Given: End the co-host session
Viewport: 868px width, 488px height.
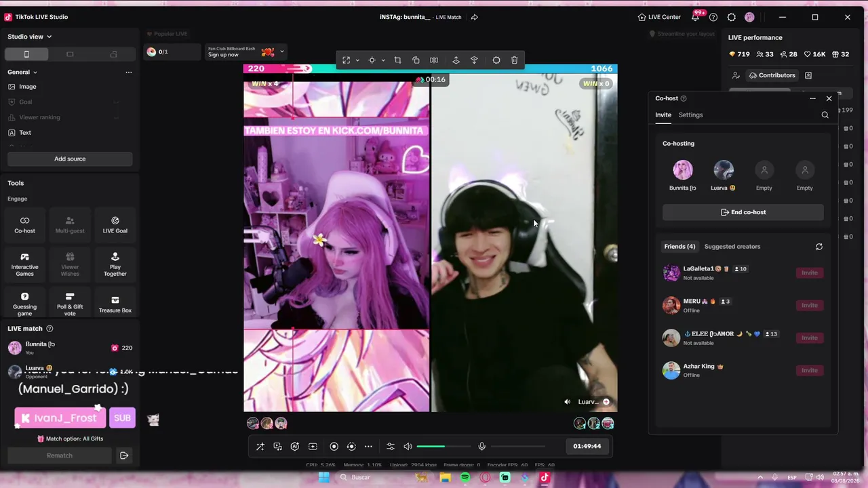Looking at the screenshot, I should [x=743, y=212].
